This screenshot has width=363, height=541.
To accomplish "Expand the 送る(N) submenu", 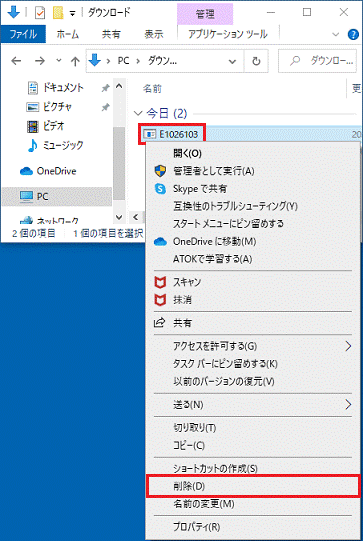I will 253,404.
